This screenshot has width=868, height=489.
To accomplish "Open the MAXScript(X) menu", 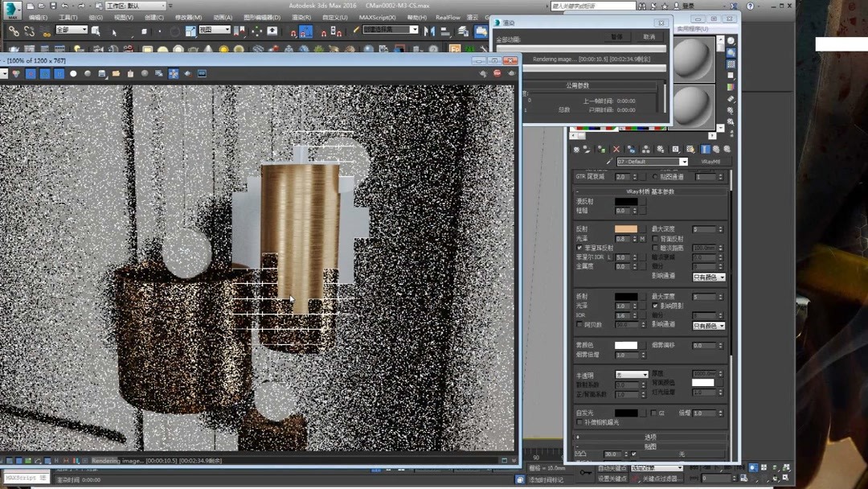I will (376, 17).
